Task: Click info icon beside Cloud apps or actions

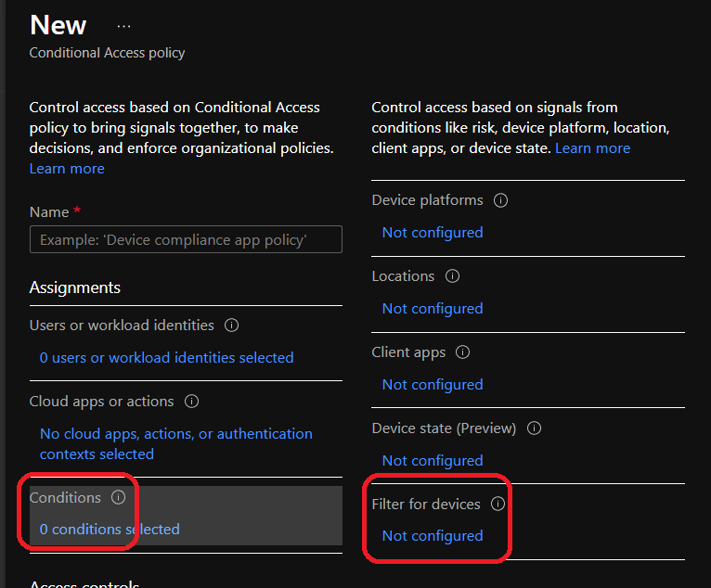Action: coord(192,402)
